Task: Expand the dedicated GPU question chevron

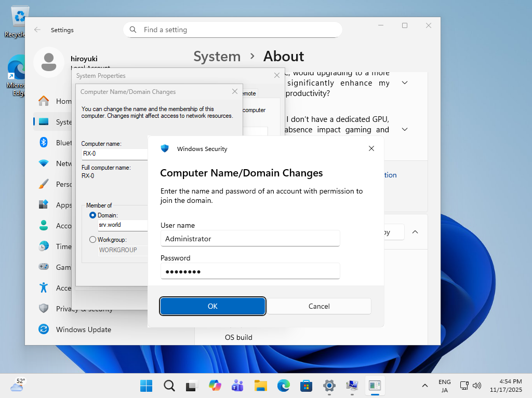Action: point(405,129)
